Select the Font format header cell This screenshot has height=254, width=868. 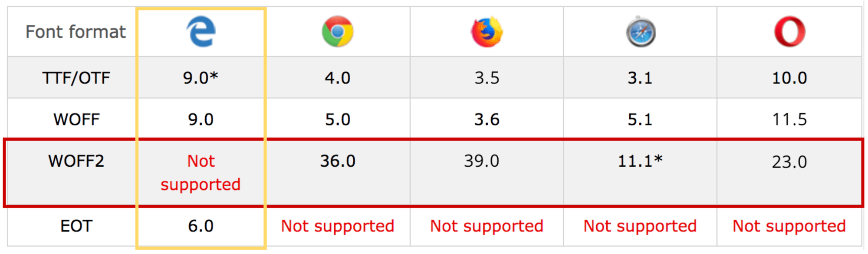(x=76, y=32)
